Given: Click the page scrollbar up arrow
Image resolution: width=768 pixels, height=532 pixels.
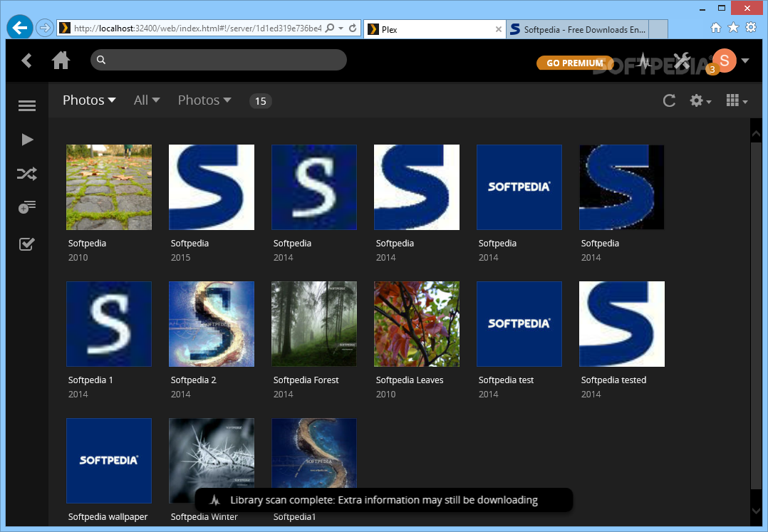Looking at the screenshot, I should click(x=756, y=134).
